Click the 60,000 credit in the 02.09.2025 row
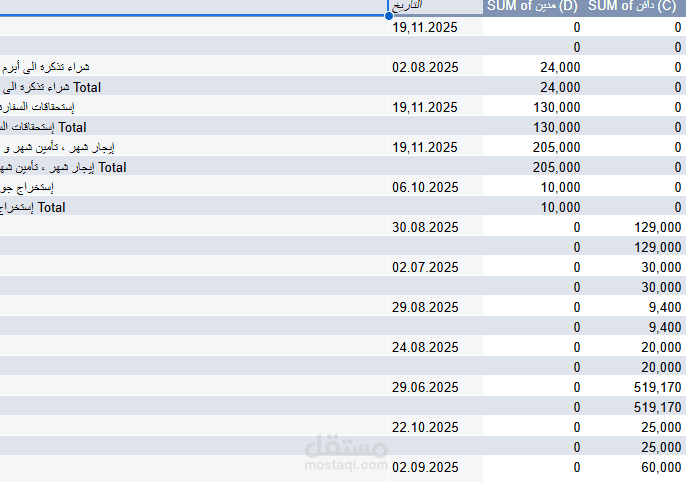Screen dimensions: 693x482 (661, 467)
